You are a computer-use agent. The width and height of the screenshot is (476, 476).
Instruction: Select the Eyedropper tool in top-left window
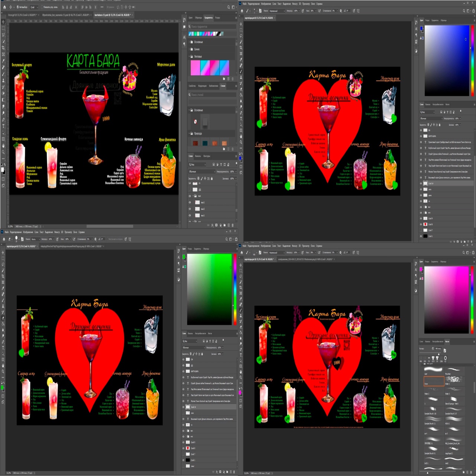pyautogui.click(x=3, y=61)
